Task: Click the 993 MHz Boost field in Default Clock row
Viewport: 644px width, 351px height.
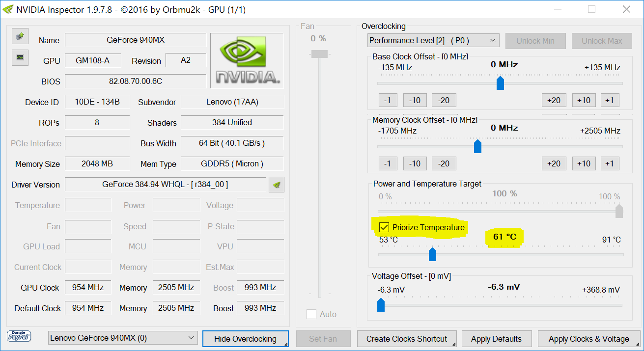Action: 260,308
